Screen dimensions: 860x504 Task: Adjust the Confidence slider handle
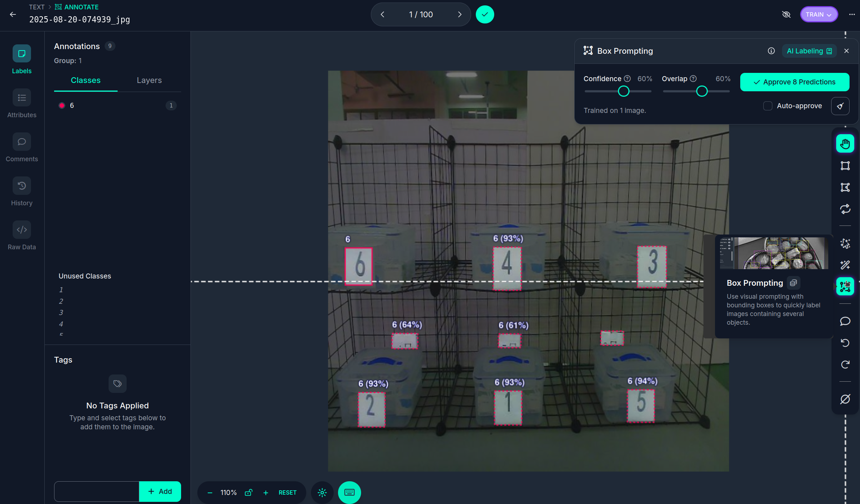click(623, 91)
